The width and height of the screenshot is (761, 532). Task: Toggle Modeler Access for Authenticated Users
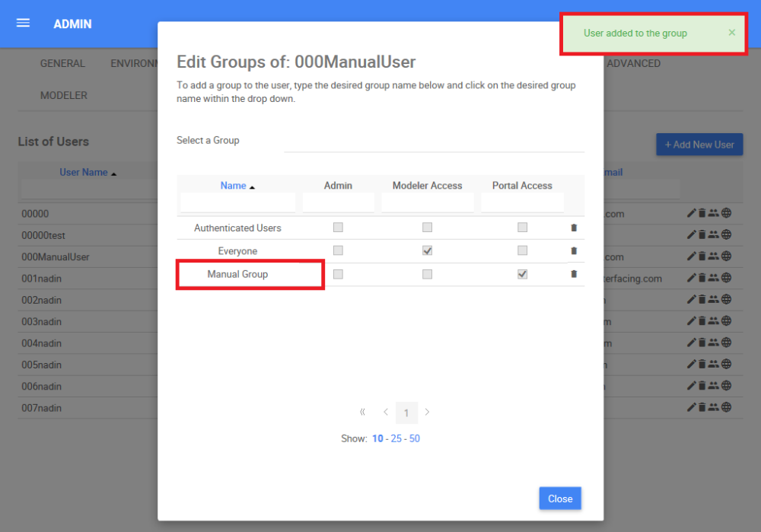[427, 227]
